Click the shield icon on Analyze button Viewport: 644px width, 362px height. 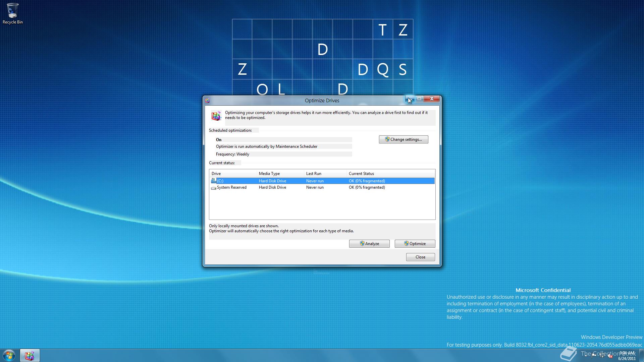(x=362, y=244)
